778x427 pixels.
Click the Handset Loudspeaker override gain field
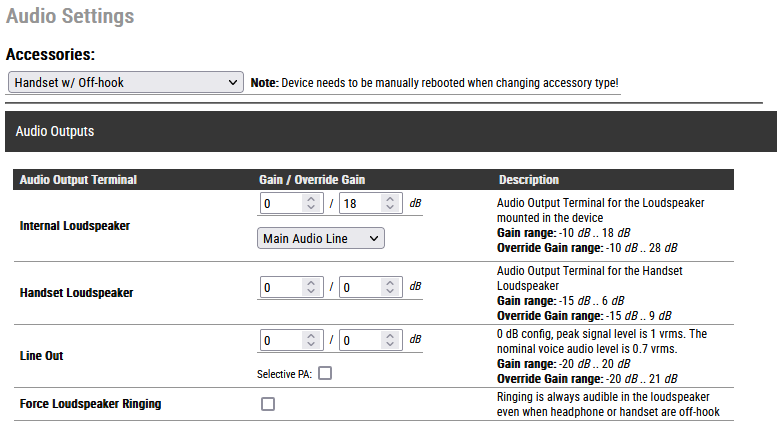pyautogui.click(x=358, y=287)
